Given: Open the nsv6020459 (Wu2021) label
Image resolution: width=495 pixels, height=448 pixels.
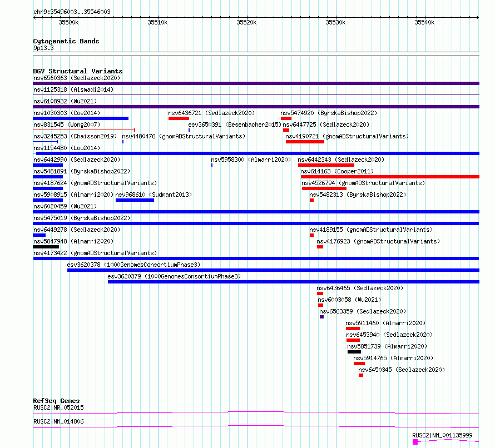Looking at the screenshot, I should (x=65, y=206).
